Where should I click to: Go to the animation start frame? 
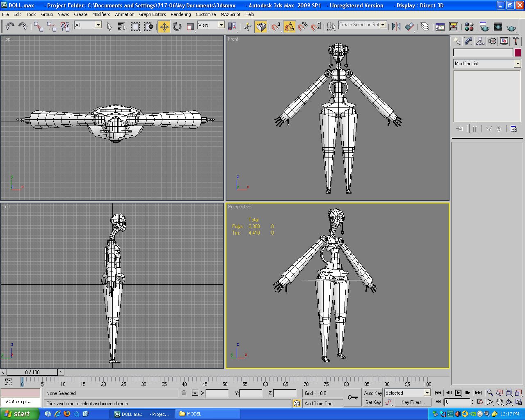tap(438, 393)
